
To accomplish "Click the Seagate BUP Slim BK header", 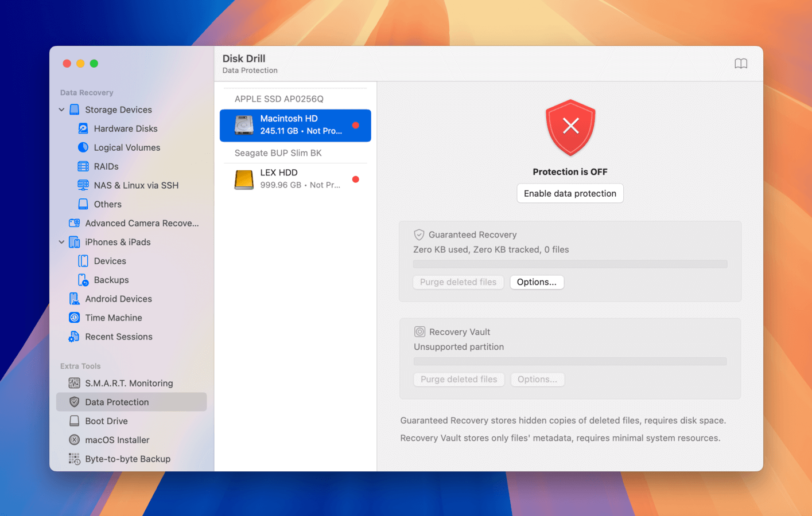I will point(278,153).
